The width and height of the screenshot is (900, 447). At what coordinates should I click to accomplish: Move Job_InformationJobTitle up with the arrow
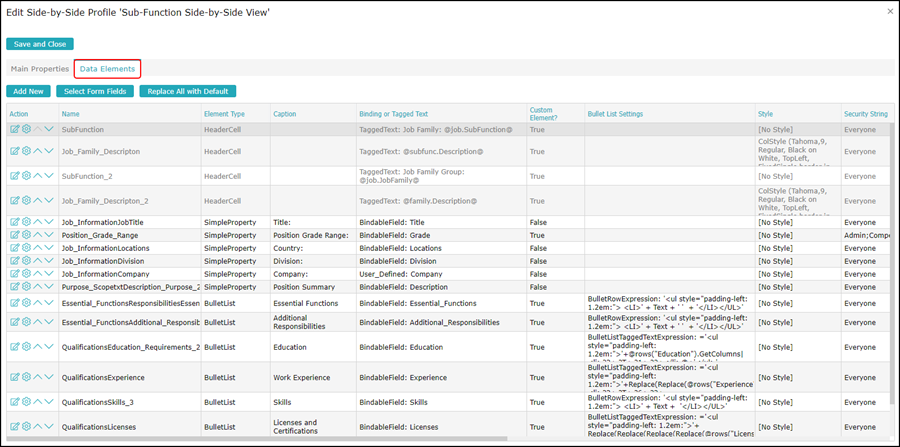click(38, 222)
